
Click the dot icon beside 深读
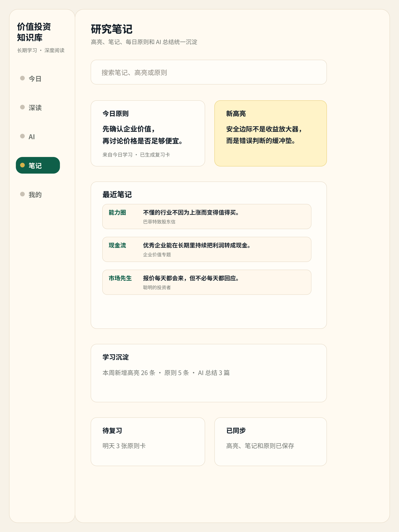pyautogui.click(x=22, y=107)
